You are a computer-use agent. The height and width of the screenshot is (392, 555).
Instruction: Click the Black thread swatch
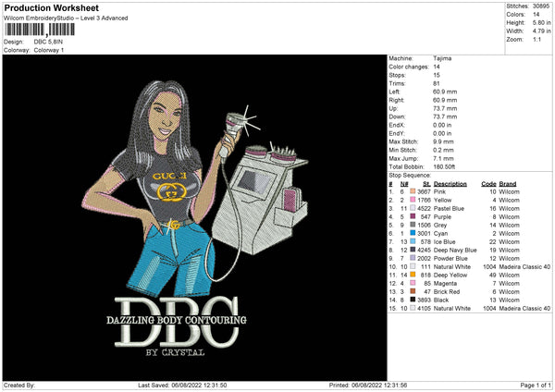[413, 300]
